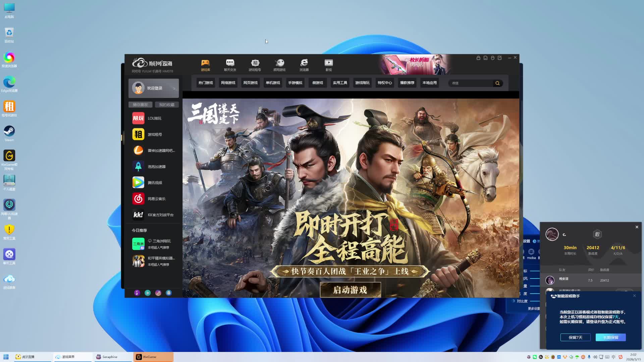Click the 对比度 contrast slider
Screen dimensions: 644x362
535,301
